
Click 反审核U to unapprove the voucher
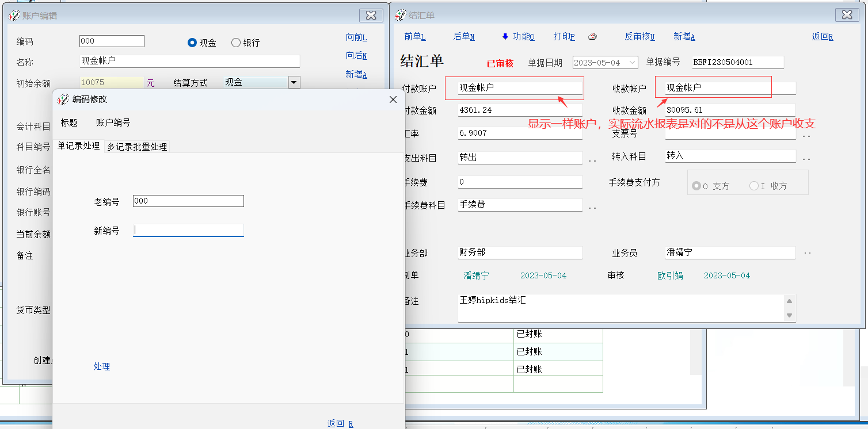639,36
